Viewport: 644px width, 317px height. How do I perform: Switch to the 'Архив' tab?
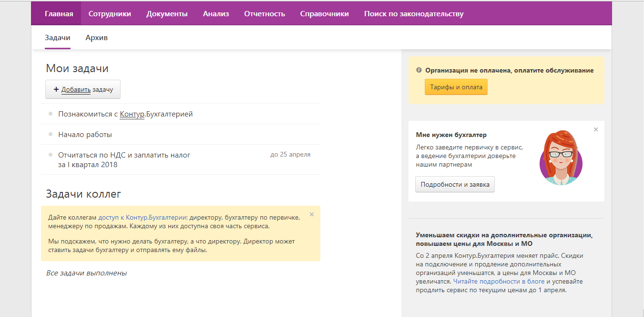pos(96,38)
